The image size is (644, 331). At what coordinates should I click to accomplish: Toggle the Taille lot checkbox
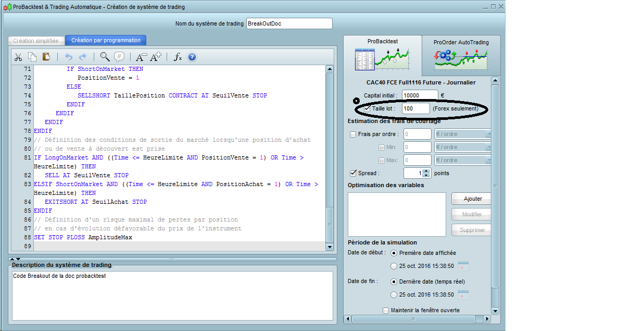coord(367,108)
